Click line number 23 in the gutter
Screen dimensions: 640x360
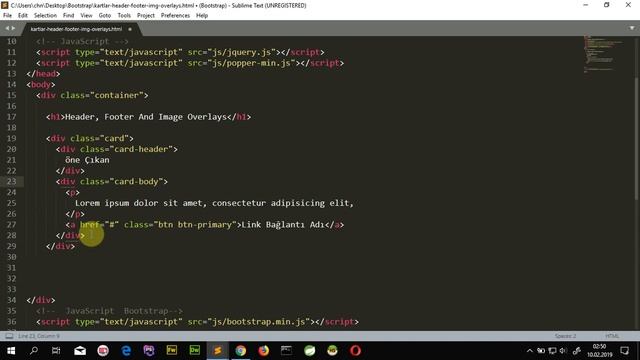[11, 181]
